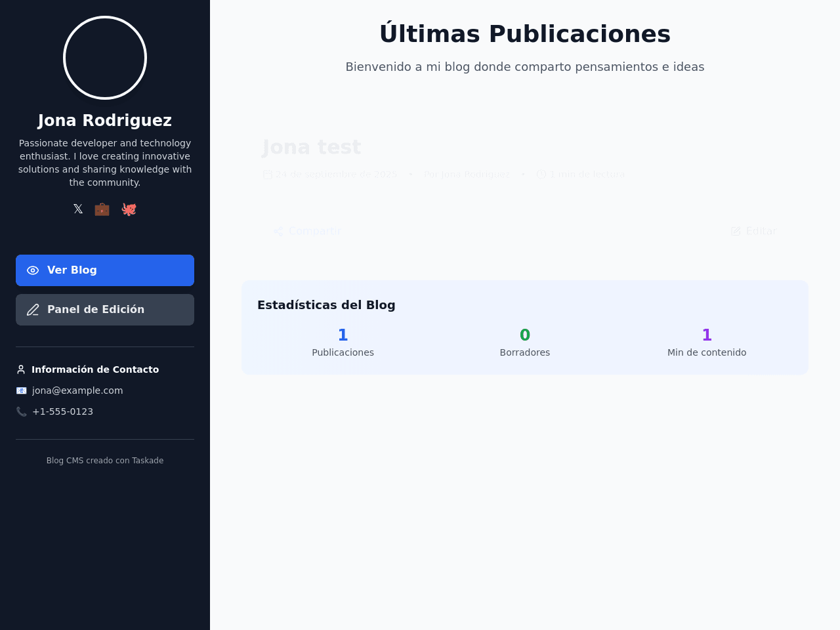Image resolution: width=840 pixels, height=630 pixels.
Task: Open the octopus GitHub social icon
Action: pyautogui.click(x=129, y=209)
